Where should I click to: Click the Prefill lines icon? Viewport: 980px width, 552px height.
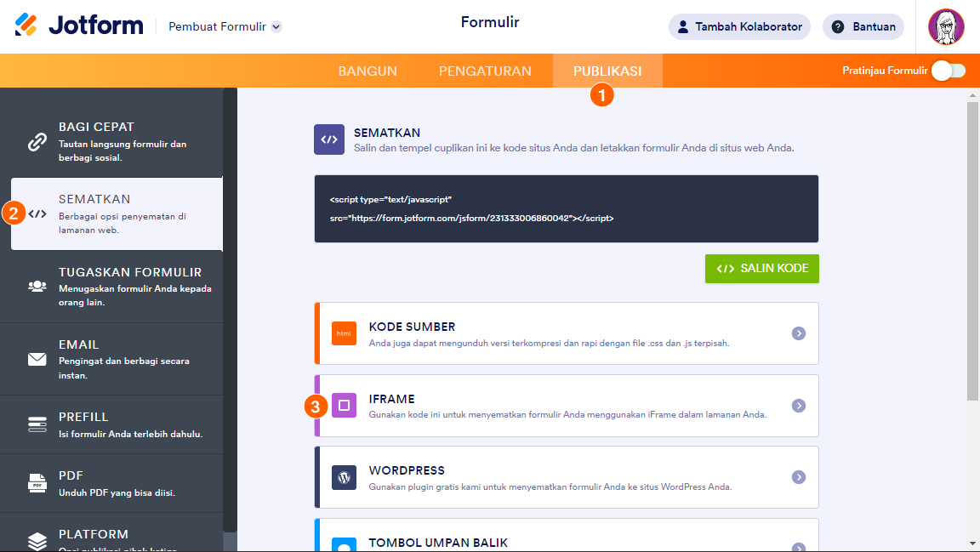click(x=37, y=424)
